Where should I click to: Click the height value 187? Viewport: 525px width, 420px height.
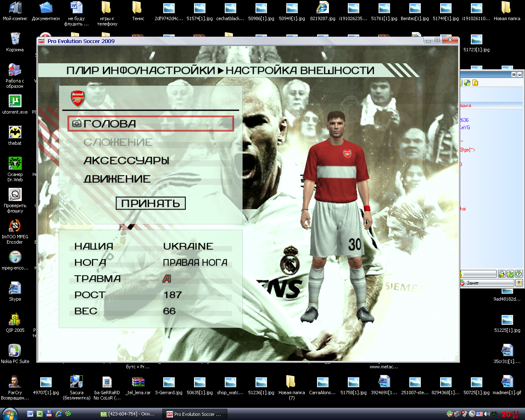[172, 295]
